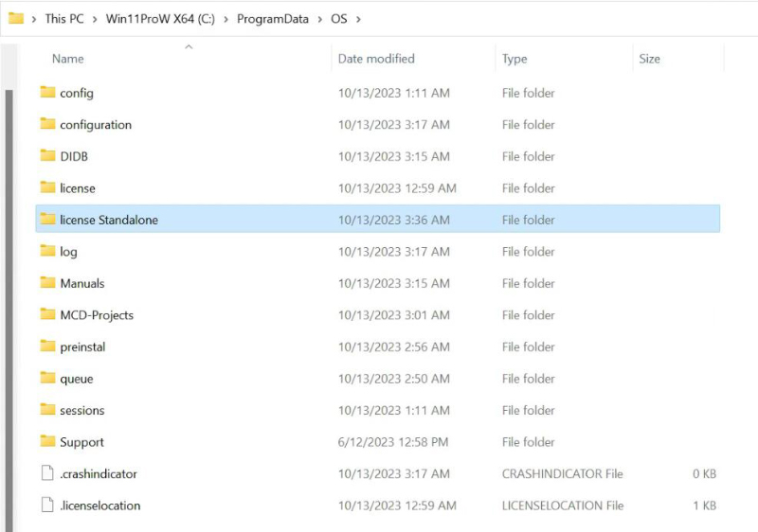Click the preinstal folder name
This screenshot has height=532, width=758.
point(82,347)
